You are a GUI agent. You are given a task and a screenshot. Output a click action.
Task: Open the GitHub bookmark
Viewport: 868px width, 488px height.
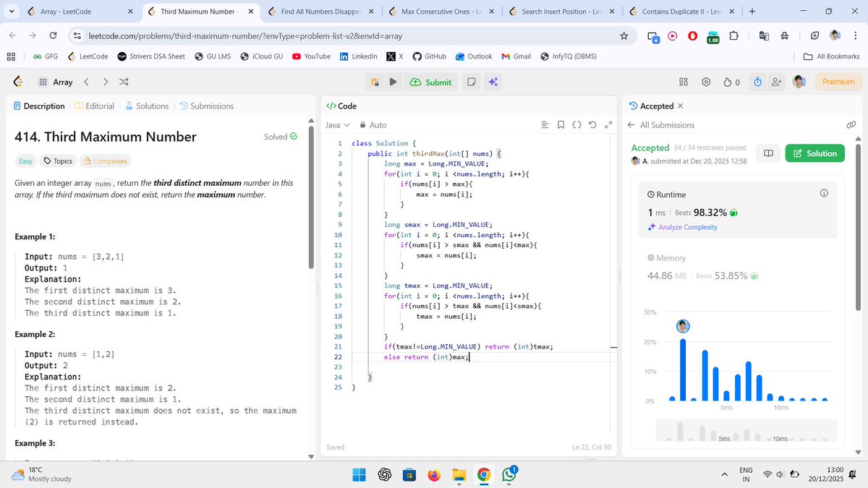pyautogui.click(x=428, y=56)
